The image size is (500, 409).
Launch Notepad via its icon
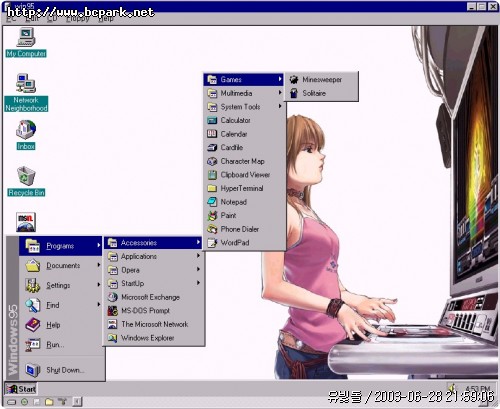(212, 202)
